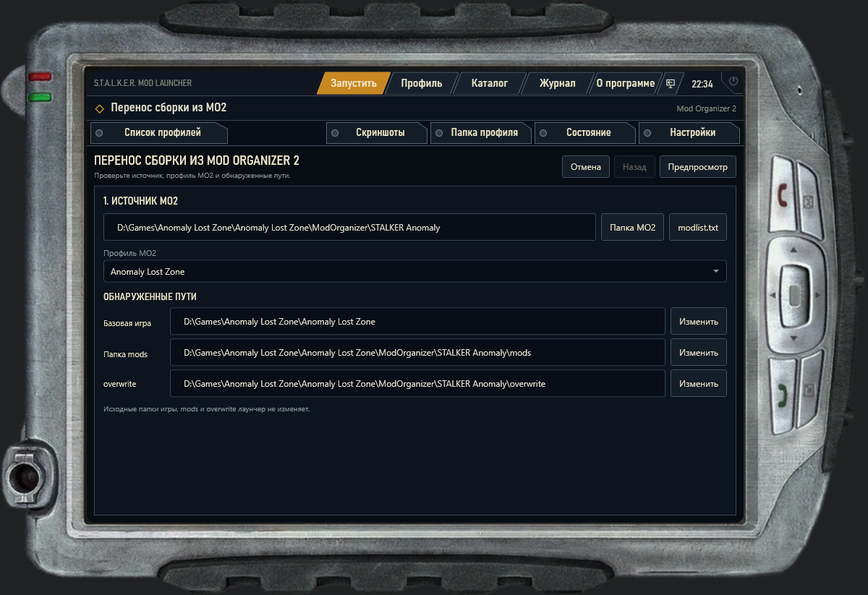Click the Предпросмотр button
The height and width of the screenshot is (595, 868).
(x=698, y=166)
